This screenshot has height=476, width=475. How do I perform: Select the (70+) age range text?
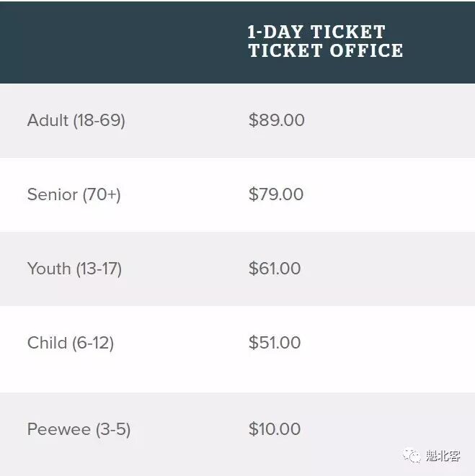click(x=101, y=194)
